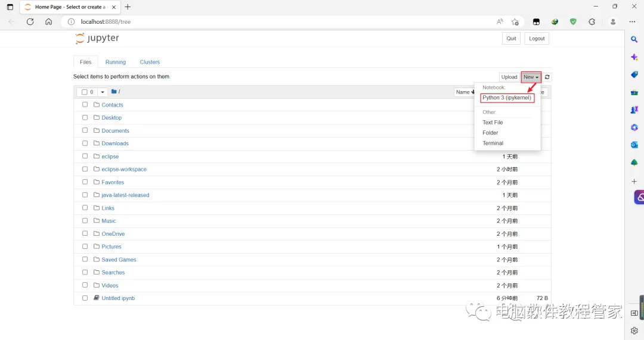Open browser Settings and more menu
Image resolution: width=644 pixels, height=340 pixels.
click(x=632, y=22)
